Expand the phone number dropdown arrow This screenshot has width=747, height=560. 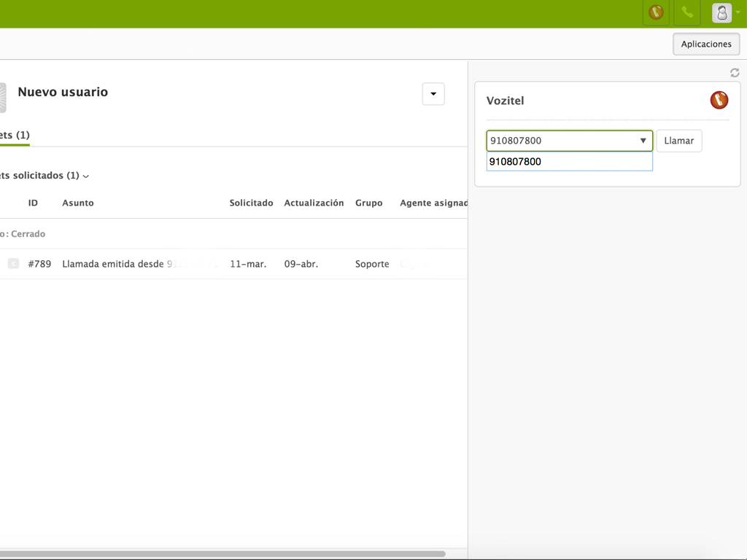click(643, 141)
